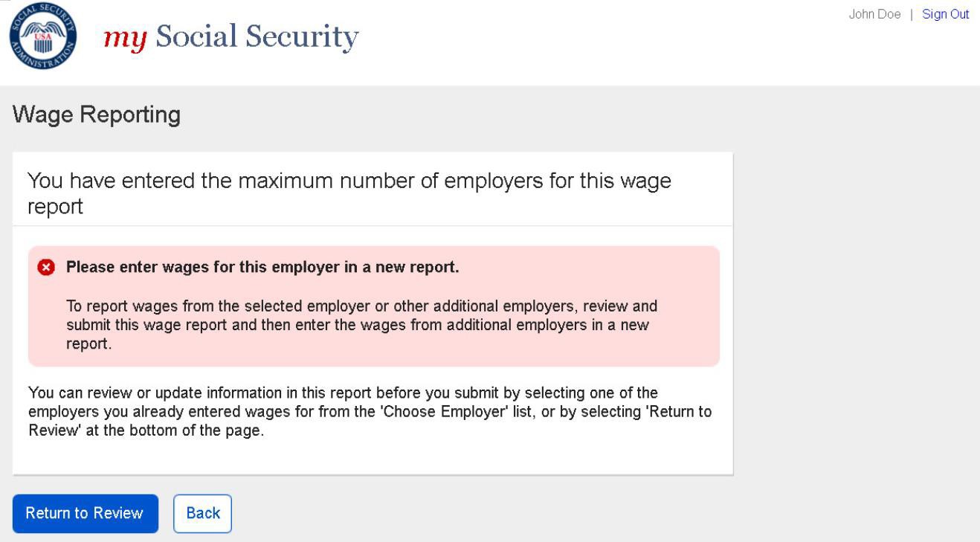
Task: Sign out of the account
Action: (x=945, y=15)
